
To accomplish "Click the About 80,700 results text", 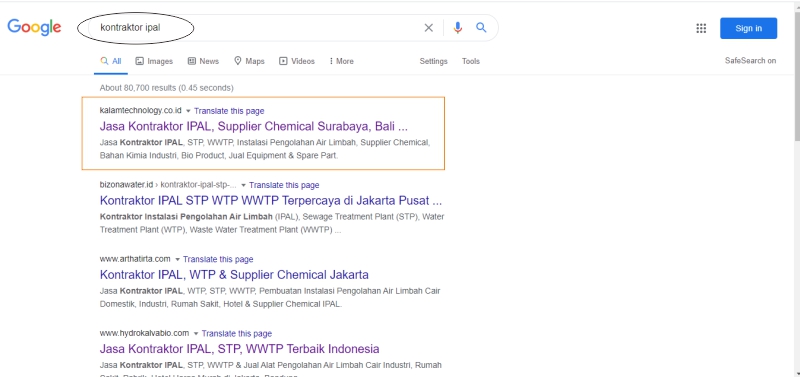I will pyautogui.click(x=166, y=88).
